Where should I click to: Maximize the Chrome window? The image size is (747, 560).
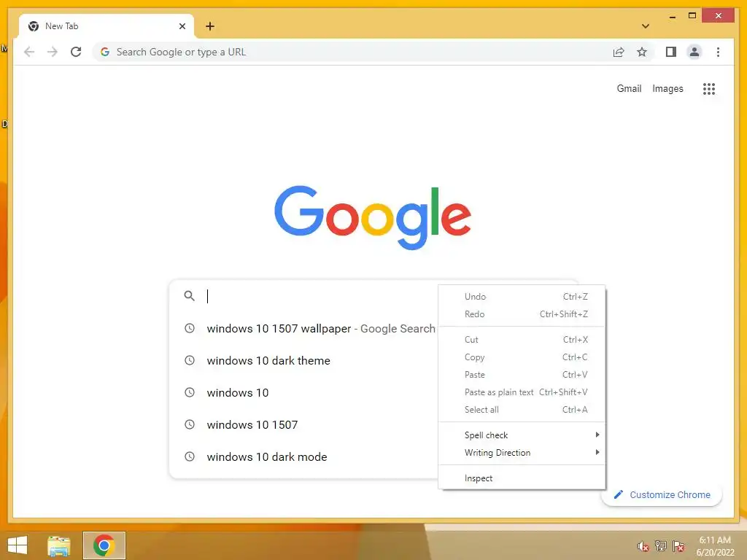click(x=692, y=16)
